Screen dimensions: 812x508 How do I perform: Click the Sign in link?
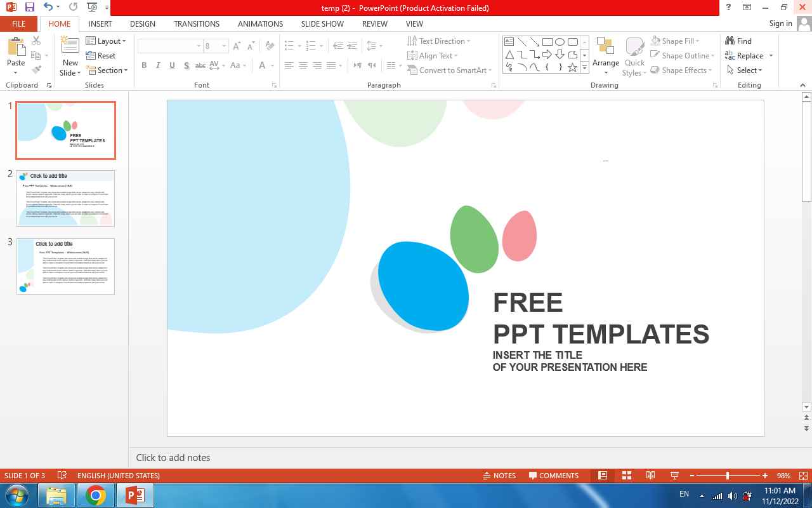pos(780,23)
